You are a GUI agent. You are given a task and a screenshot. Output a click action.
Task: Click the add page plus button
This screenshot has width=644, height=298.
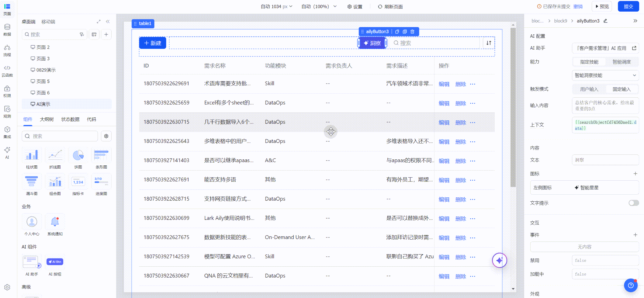[106, 34]
